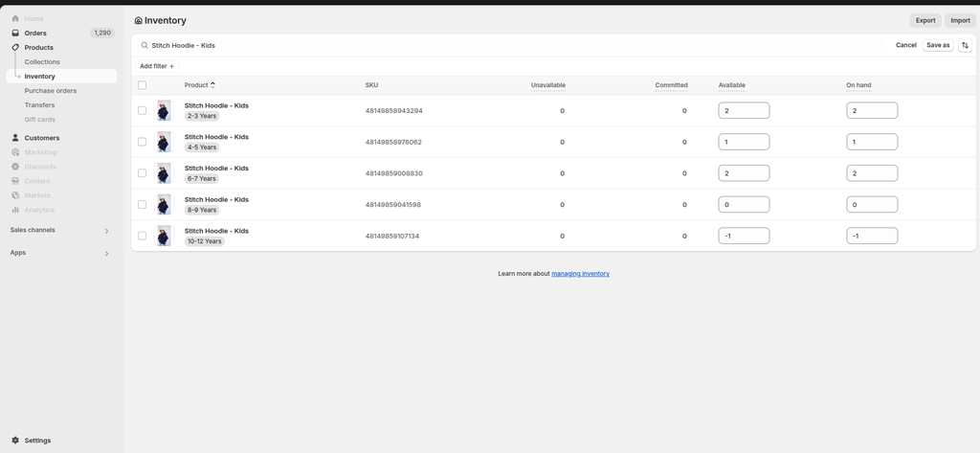This screenshot has width=980, height=453.
Task: Click the Orders icon in sidebar
Action: 15,33
